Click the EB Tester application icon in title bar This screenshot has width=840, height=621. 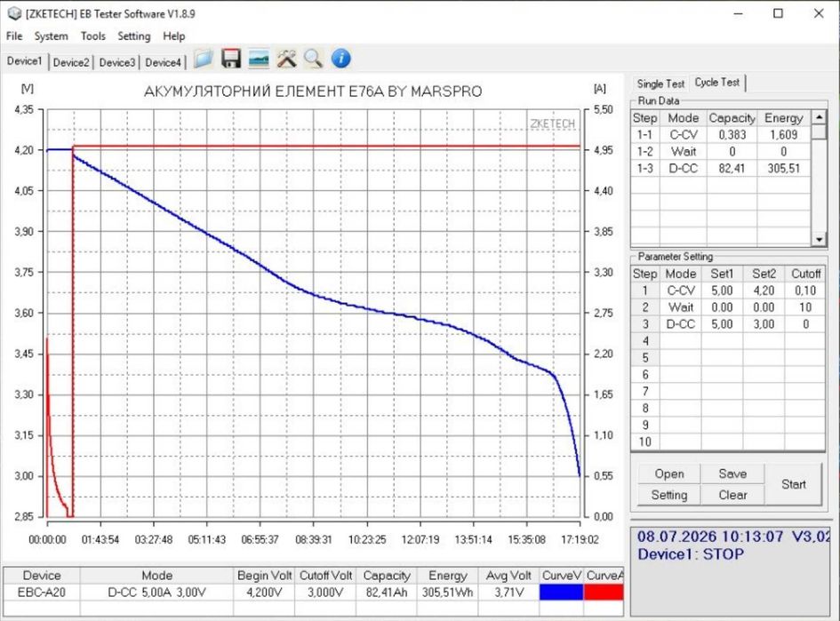coord(14,13)
